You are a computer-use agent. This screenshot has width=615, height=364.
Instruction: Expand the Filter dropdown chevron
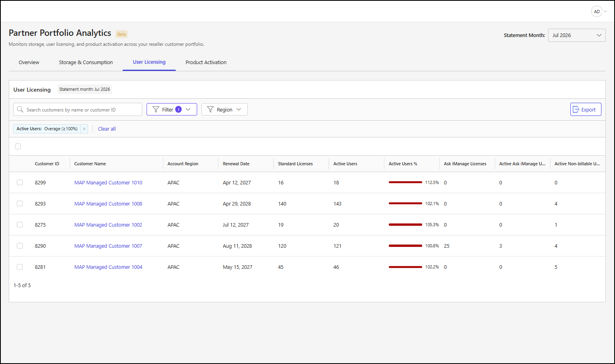coord(188,110)
